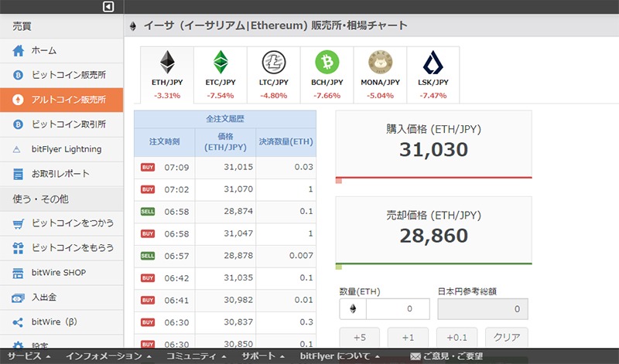The width and height of the screenshot is (619, 364).
Task: Click the Lisk logo
Action: pyautogui.click(x=433, y=63)
